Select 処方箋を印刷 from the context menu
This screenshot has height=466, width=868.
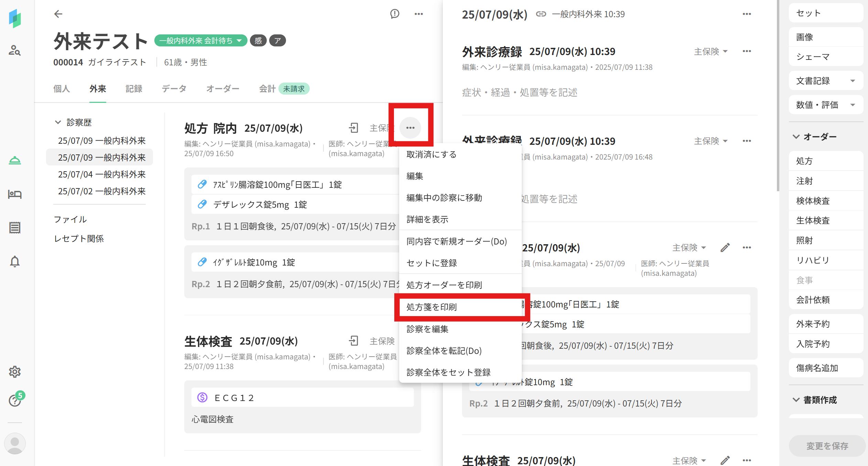tap(431, 307)
